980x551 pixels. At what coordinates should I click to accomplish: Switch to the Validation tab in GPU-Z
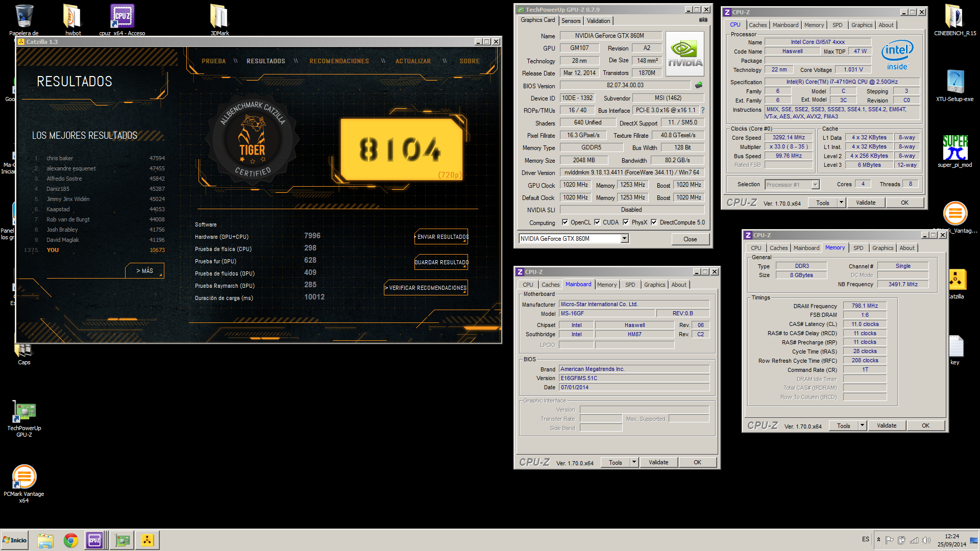pos(598,21)
